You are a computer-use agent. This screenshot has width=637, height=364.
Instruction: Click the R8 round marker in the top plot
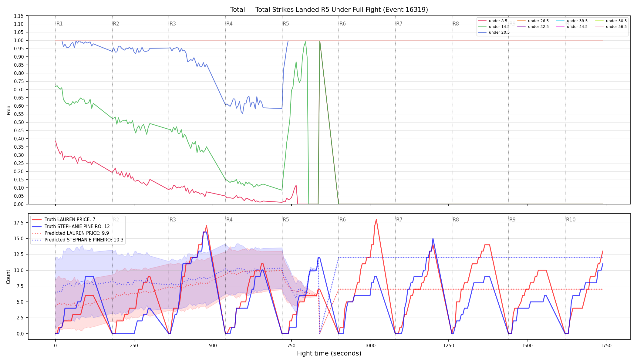coord(456,24)
